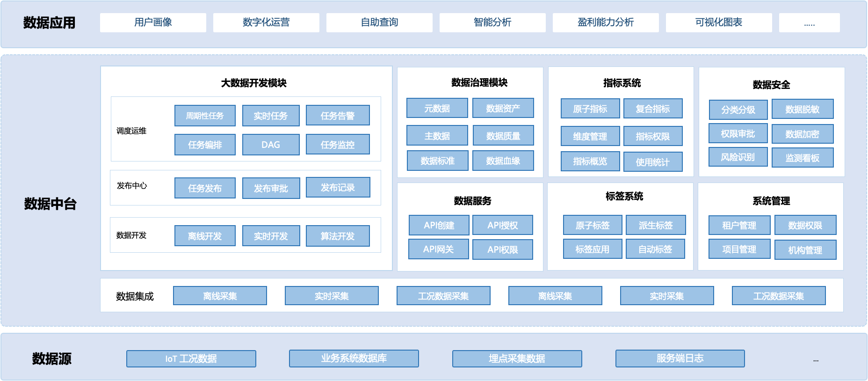Click the 用户画像 box in 数据应用
868x381 pixels.
pos(153,22)
